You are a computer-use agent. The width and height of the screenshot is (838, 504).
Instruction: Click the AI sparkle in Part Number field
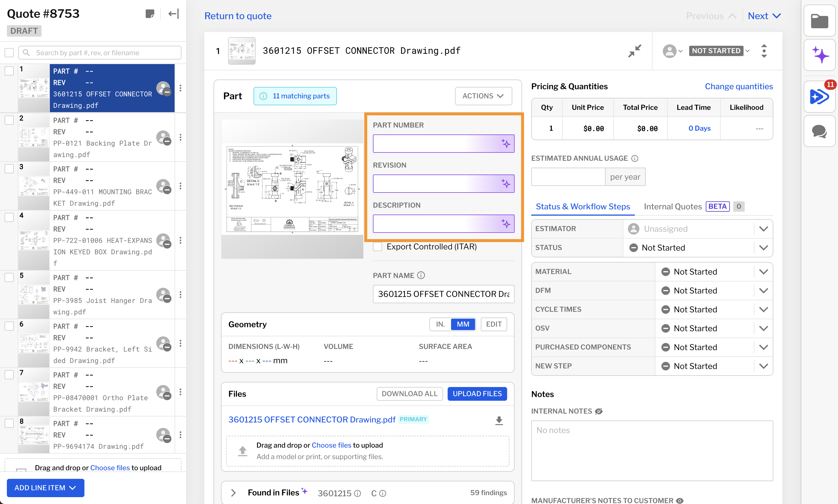[x=506, y=144]
